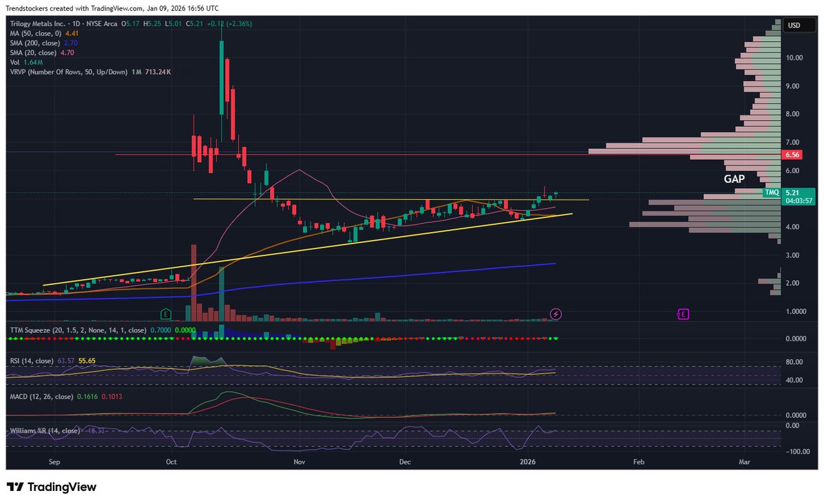
Task: Click the 80.00 RSI axis label
Action: (x=794, y=363)
